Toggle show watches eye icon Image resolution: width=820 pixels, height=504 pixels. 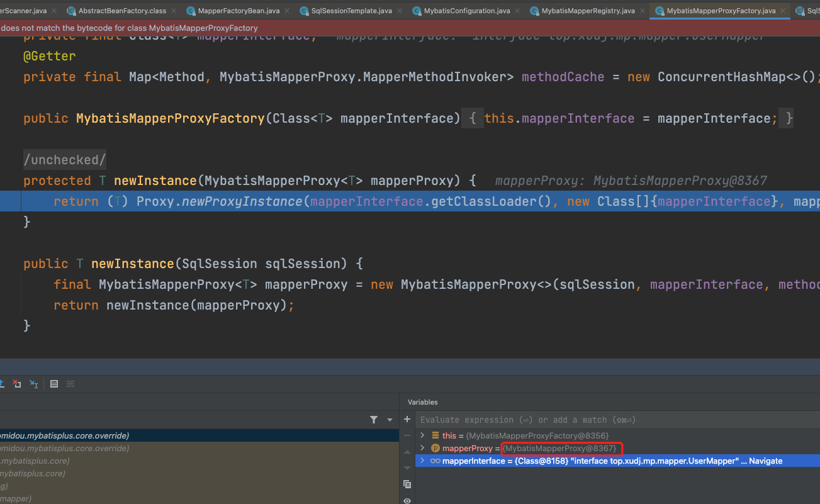tap(407, 500)
